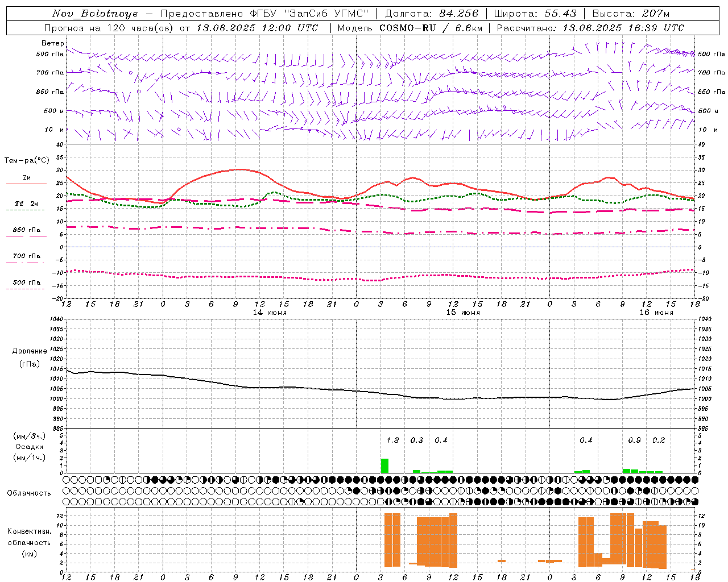
Task: Click the Тем-ра(°C) axis label
Action: point(27,161)
